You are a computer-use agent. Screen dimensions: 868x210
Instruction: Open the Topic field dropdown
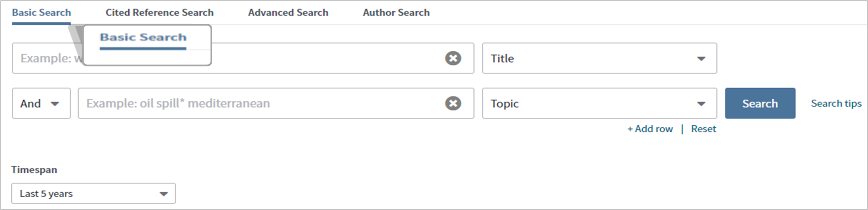pyautogui.click(x=599, y=103)
